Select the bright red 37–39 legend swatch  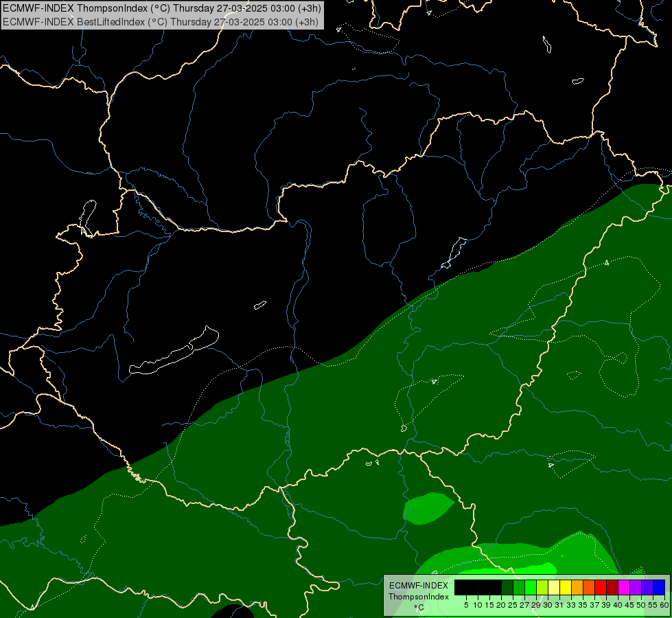point(601,587)
